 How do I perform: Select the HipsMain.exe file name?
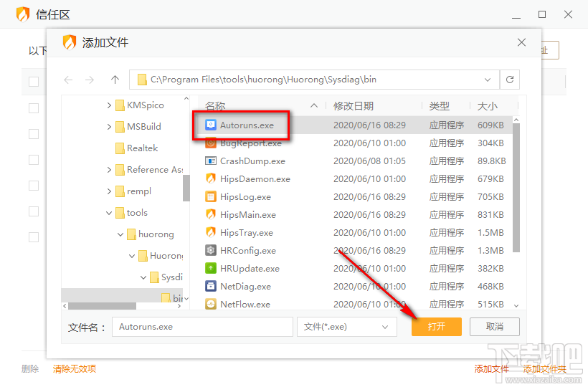click(248, 215)
